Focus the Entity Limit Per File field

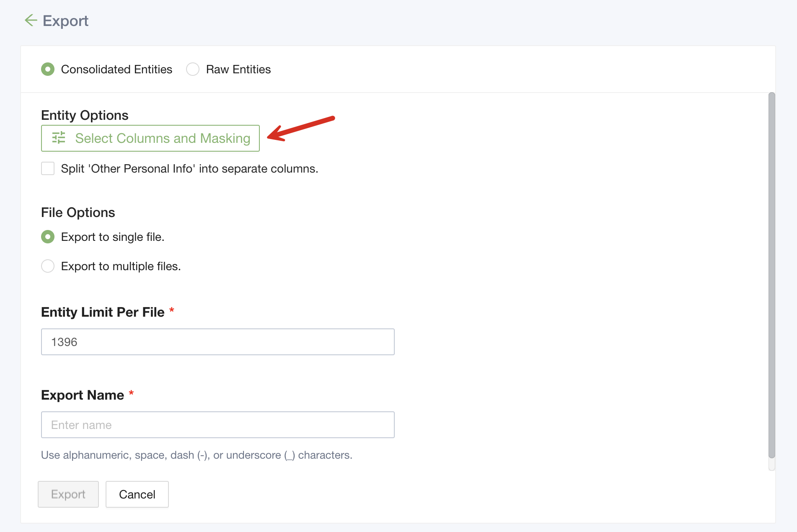pyautogui.click(x=217, y=342)
